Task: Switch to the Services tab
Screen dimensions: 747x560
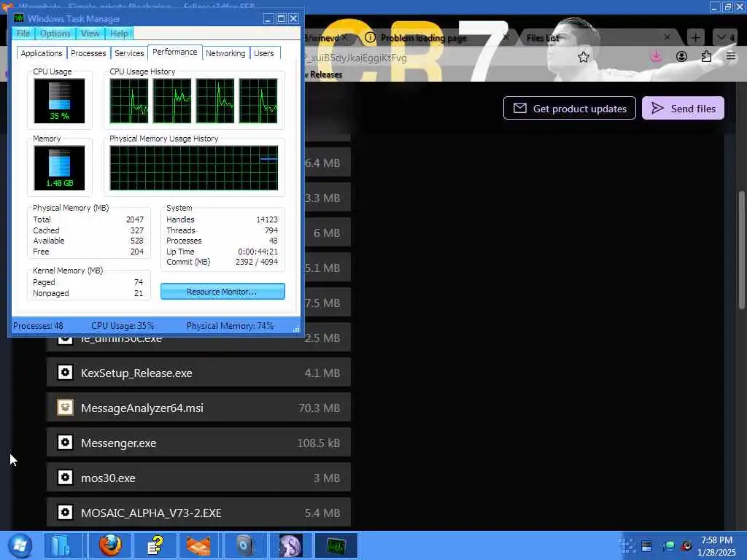Action: [129, 53]
